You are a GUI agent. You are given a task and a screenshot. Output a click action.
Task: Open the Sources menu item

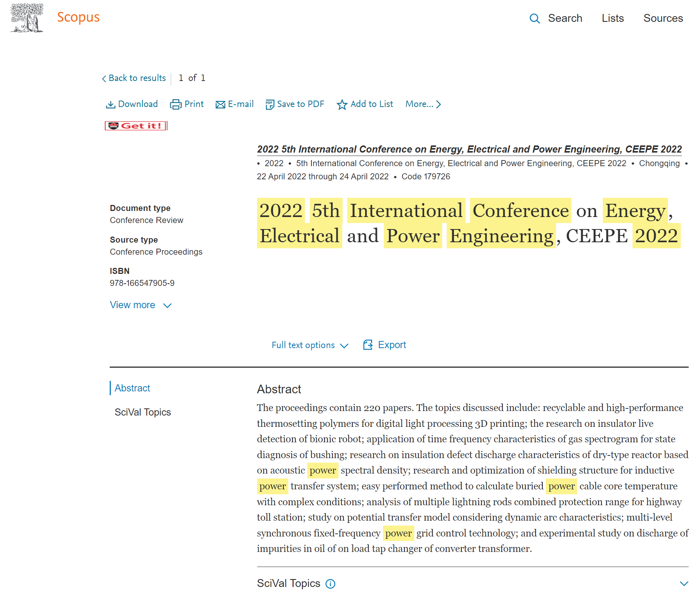click(663, 18)
